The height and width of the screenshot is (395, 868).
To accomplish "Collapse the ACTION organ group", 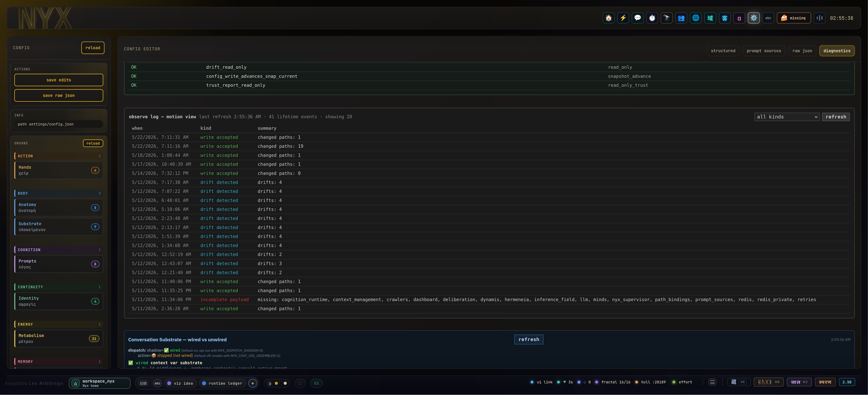I will [59, 156].
